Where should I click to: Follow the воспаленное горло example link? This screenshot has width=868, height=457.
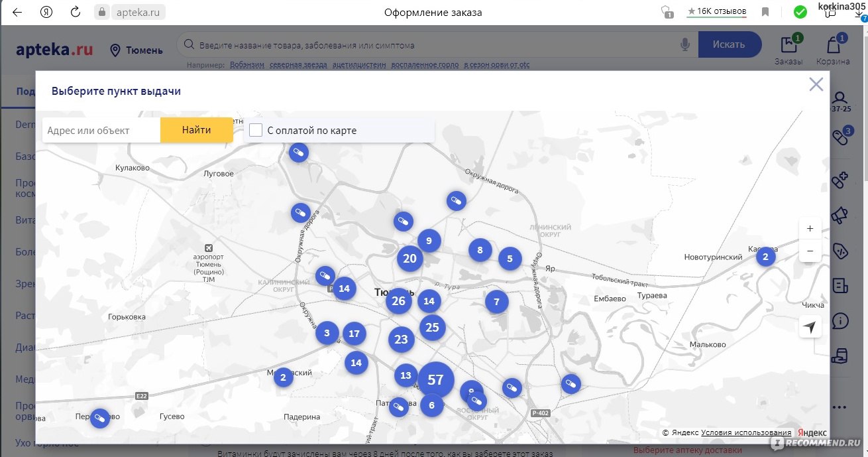tap(425, 65)
